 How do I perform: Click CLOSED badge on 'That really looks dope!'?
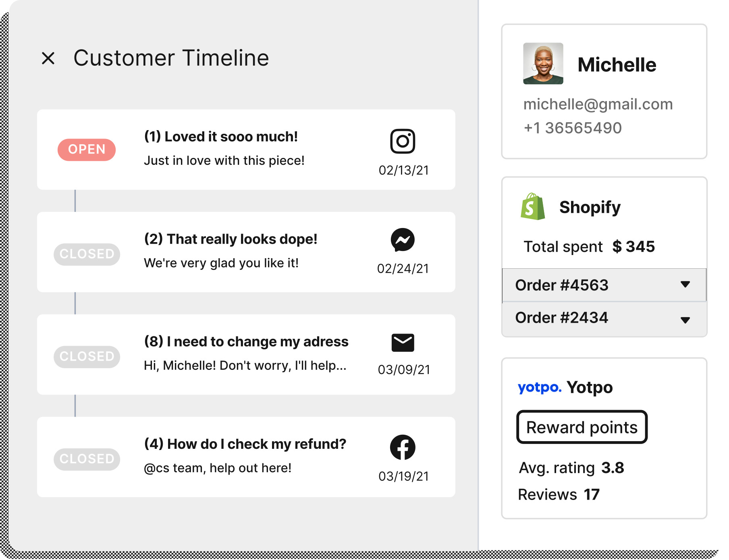pos(87,254)
